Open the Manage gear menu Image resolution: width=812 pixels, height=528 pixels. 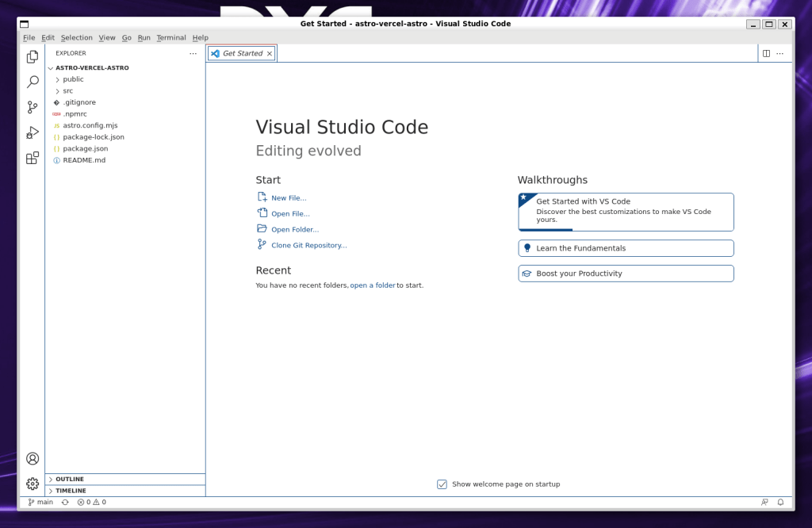(33, 484)
